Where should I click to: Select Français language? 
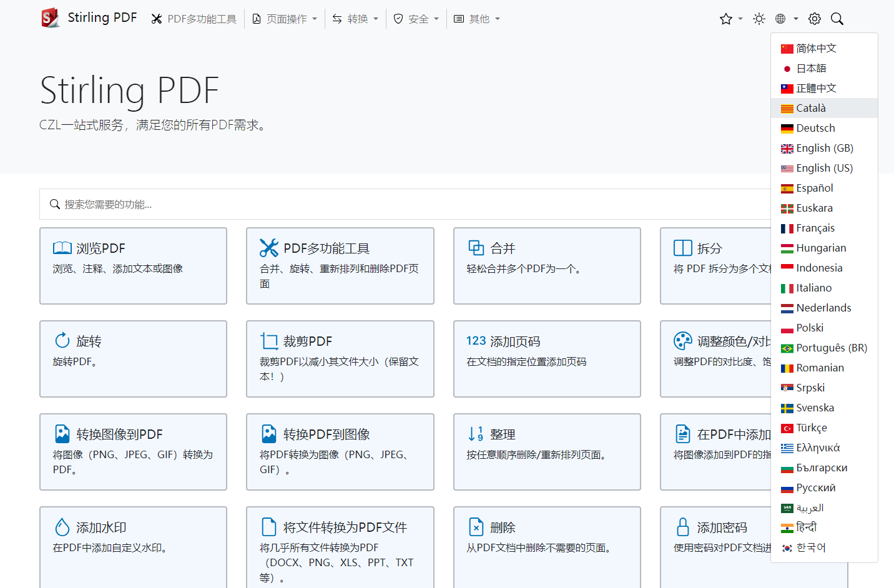coord(824,228)
